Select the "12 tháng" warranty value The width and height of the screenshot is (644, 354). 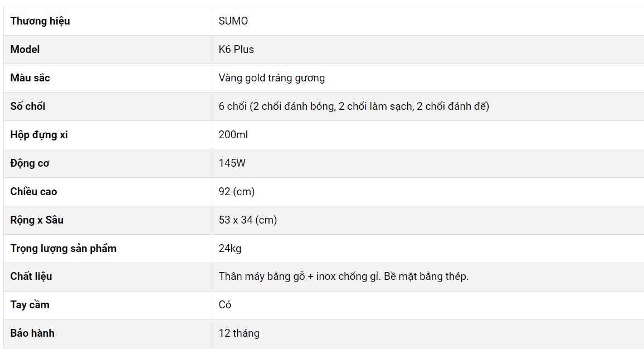click(x=239, y=333)
